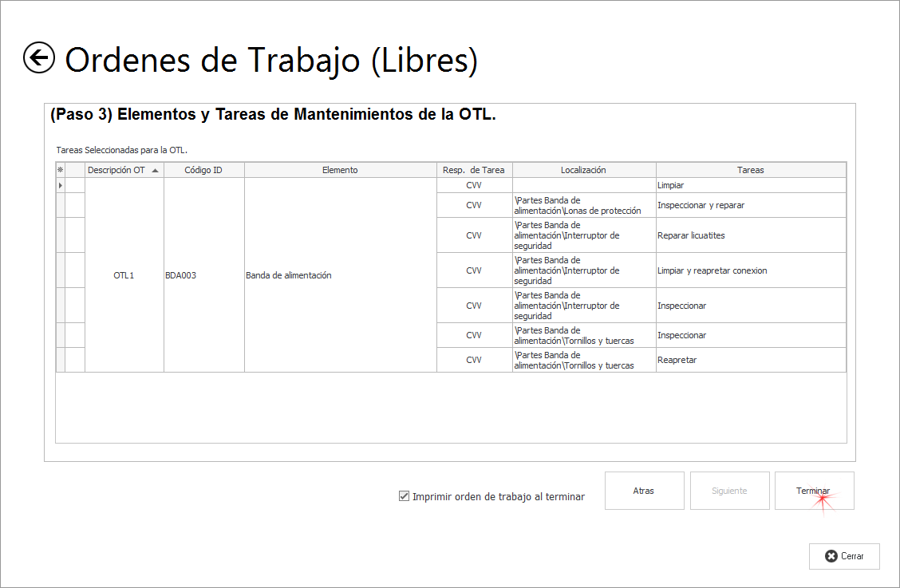Click the Resp. de Tarea column header

474,170
